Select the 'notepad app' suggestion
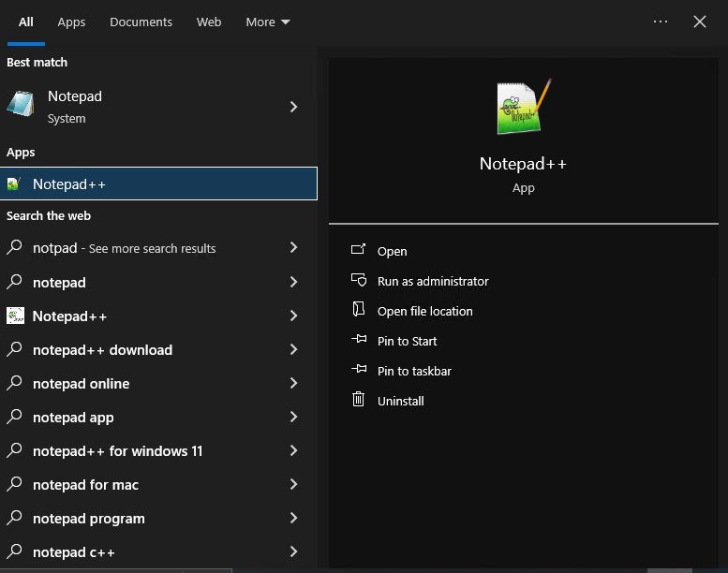 pos(73,418)
